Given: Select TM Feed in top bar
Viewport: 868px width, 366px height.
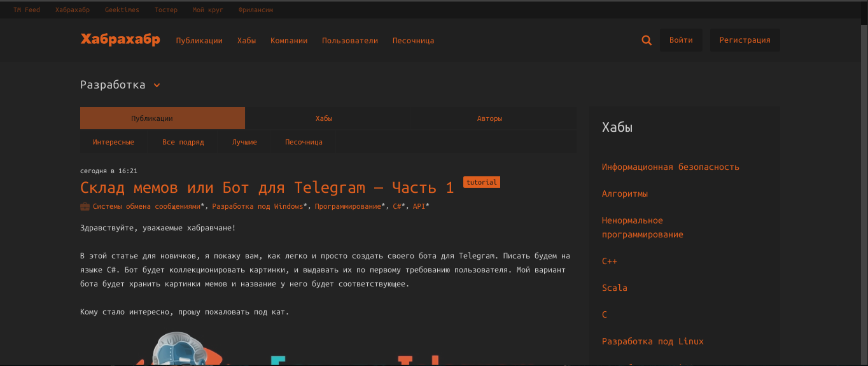Looking at the screenshot, I should (27, 10).
